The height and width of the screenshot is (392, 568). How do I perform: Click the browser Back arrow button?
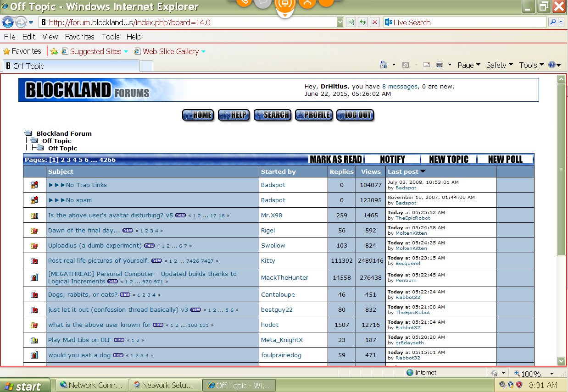pyautogui.click(x=8, y=22)
